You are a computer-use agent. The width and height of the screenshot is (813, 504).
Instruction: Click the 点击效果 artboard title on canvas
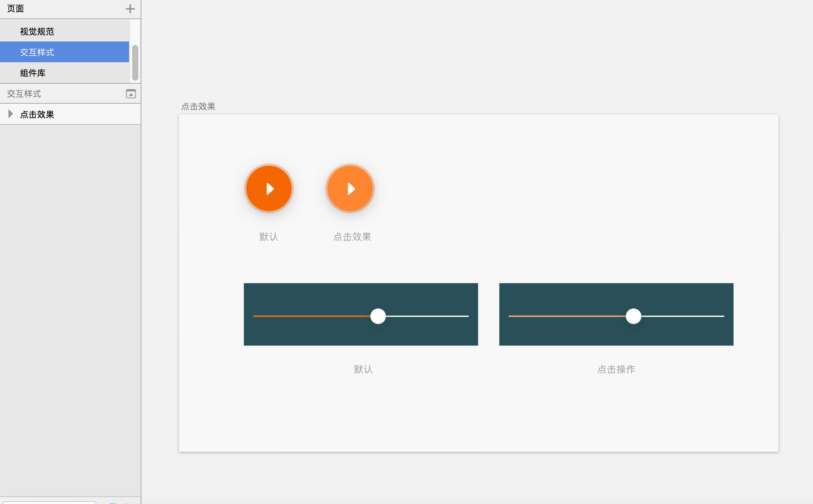click(x=198, y=106)
